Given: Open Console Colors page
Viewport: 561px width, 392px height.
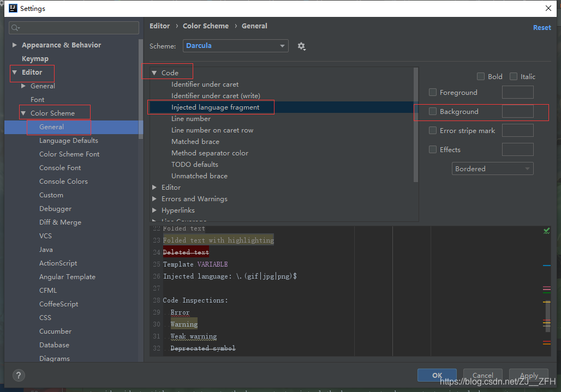Looking at the screenshot, I should pyautogui.click(x=63, y=181).
